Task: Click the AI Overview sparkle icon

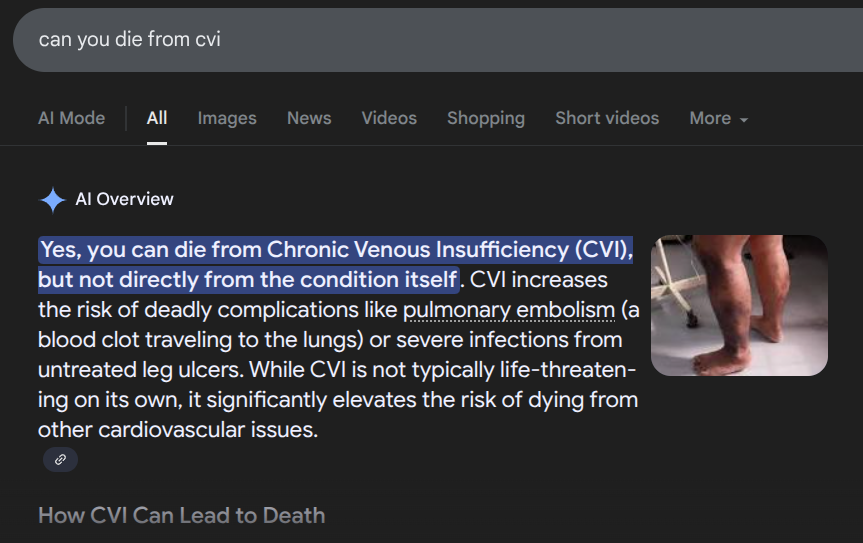Action: click(52, 200)
